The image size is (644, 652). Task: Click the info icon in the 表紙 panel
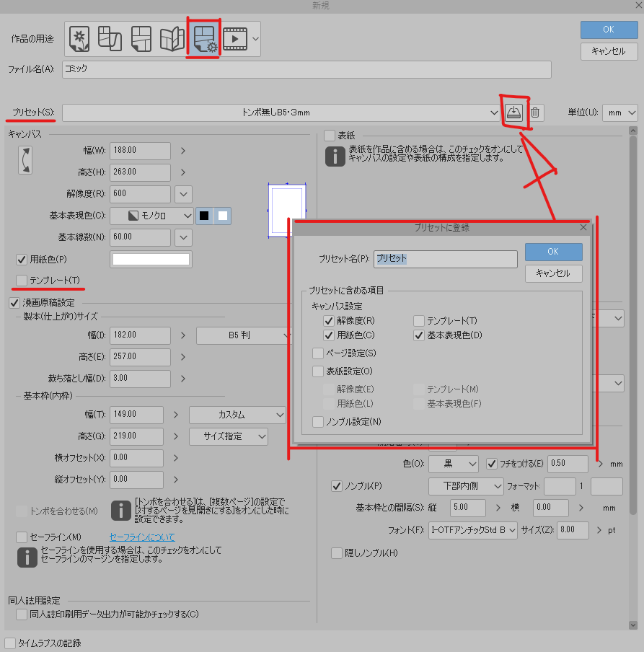click(x=335, y=156)
